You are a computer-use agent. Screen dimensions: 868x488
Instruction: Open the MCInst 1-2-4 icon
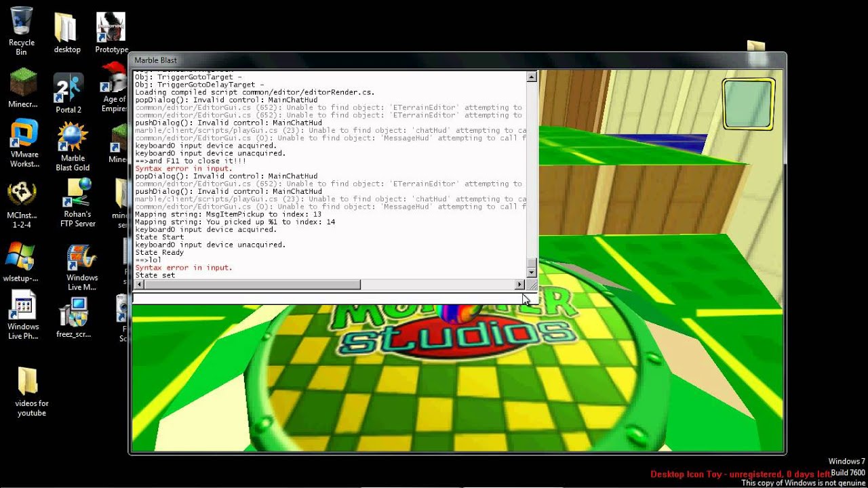[22, 203]
